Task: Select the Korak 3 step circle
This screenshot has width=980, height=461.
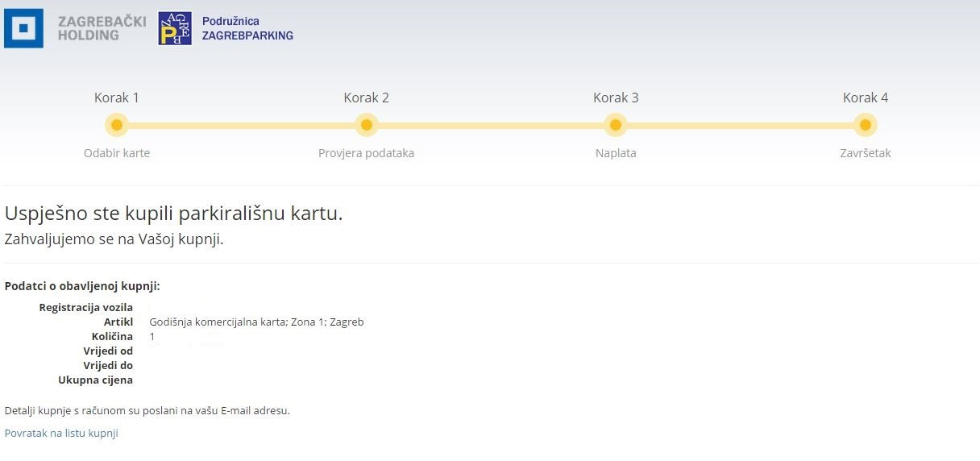Action: tap(616, 125)
